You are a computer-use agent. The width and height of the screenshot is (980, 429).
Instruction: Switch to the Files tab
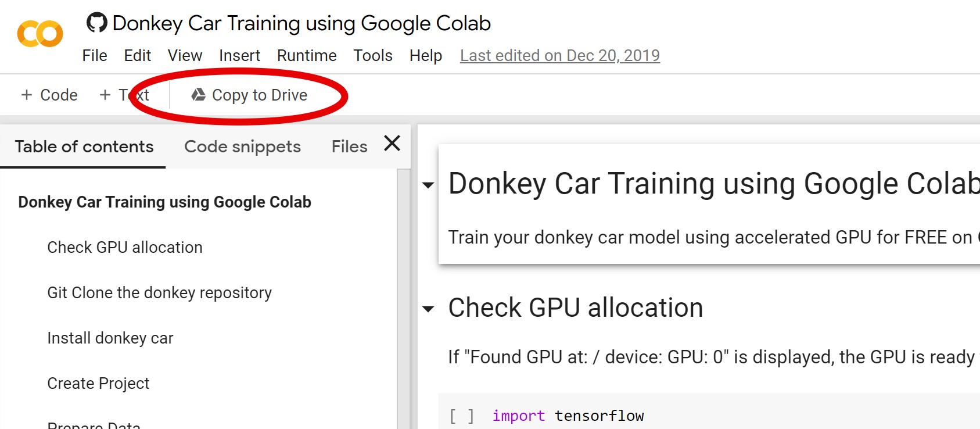coord(349,146)
